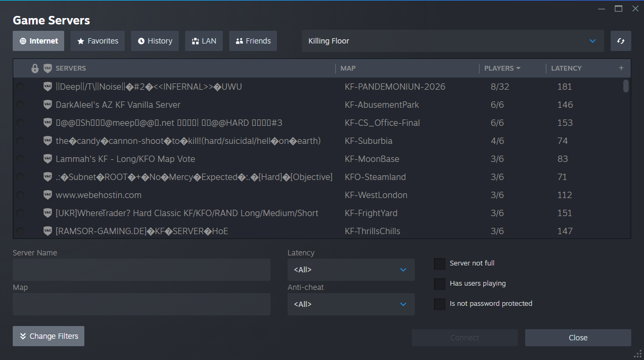Click VAC icon on the [UKR]WhereTrader? row
Screen dimensions: 644x360
tap(48, 213)
